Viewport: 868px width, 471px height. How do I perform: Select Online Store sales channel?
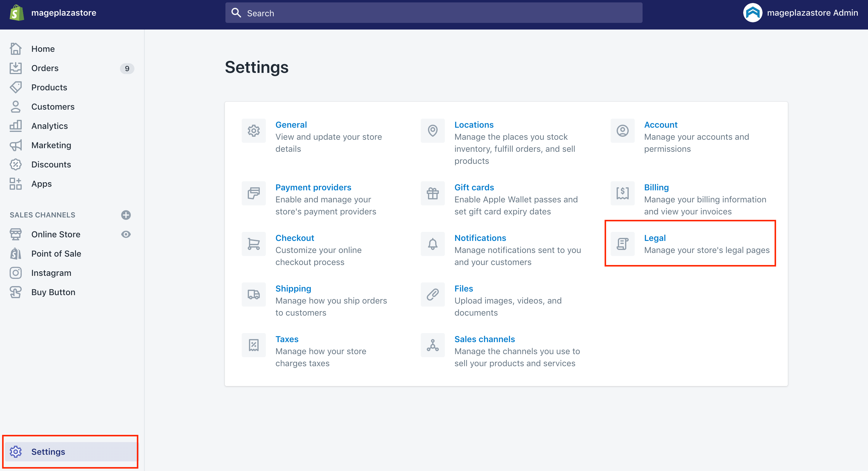click(56, 234)
